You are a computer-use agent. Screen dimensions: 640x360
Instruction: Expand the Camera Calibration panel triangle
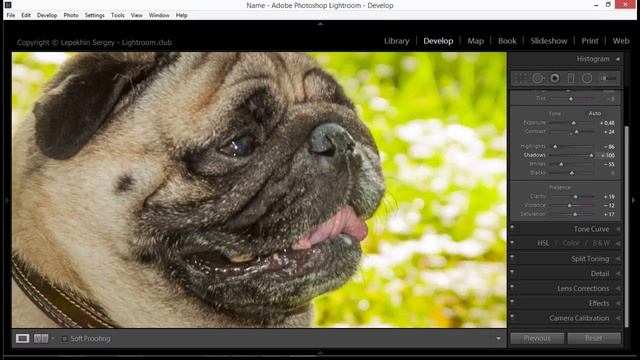pyautogui.click(x=618, y=318)
